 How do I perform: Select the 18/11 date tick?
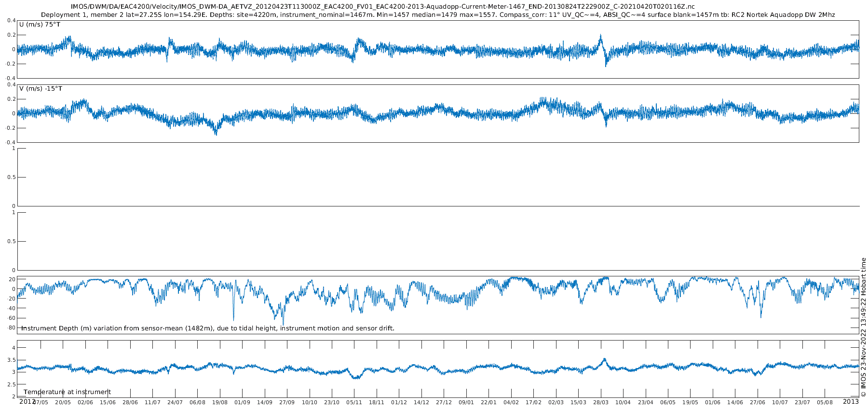pyautogui.click(x=377, y=402)
